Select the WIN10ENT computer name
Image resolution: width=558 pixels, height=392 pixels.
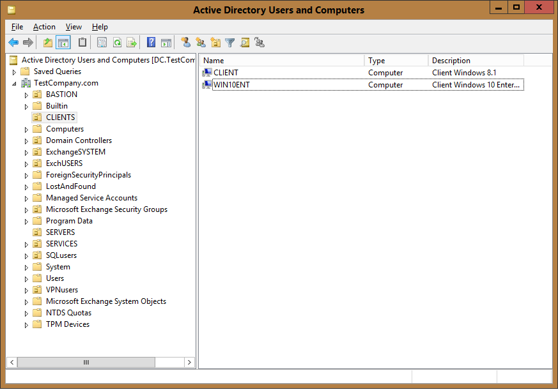231,85
